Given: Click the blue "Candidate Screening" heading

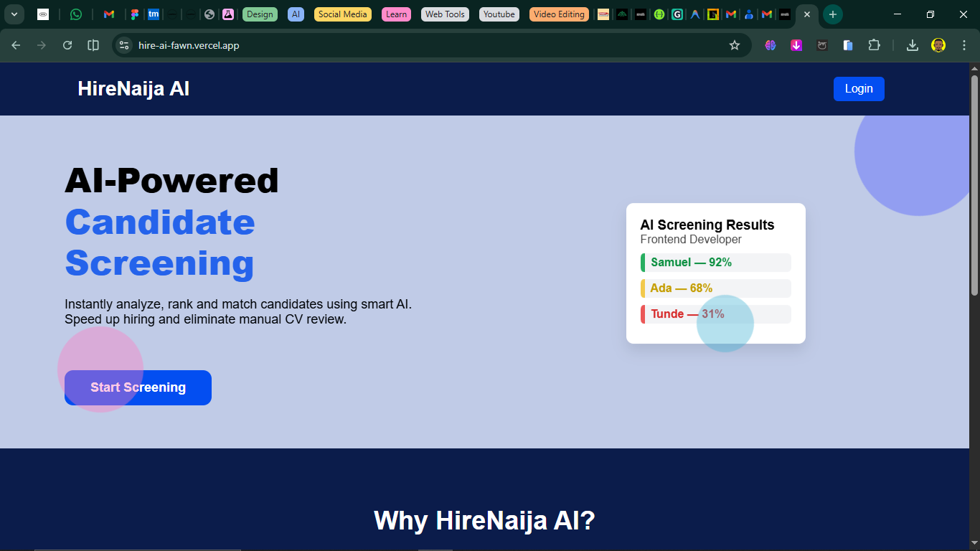Looking at the screenshot, I should [x=160, y=242].
